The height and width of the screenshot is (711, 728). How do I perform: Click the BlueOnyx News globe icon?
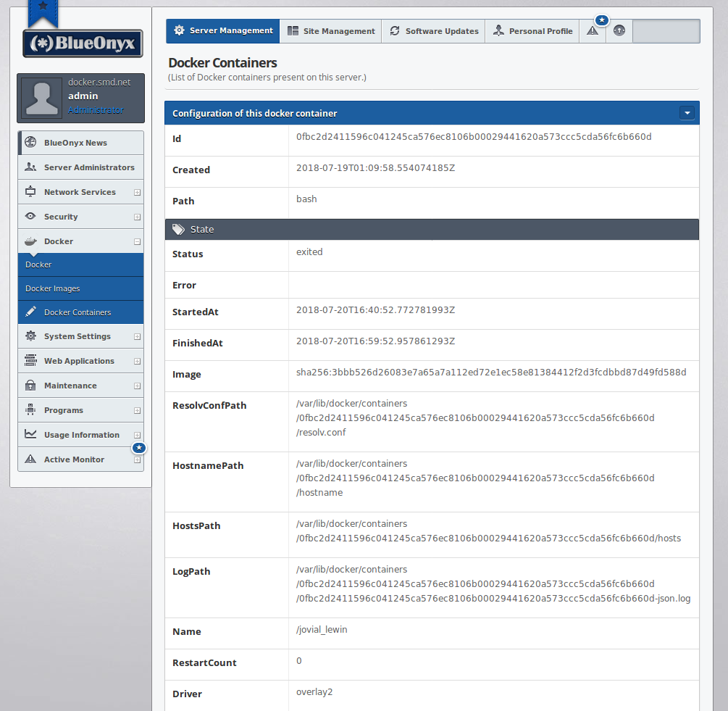(x=30, y=142)
